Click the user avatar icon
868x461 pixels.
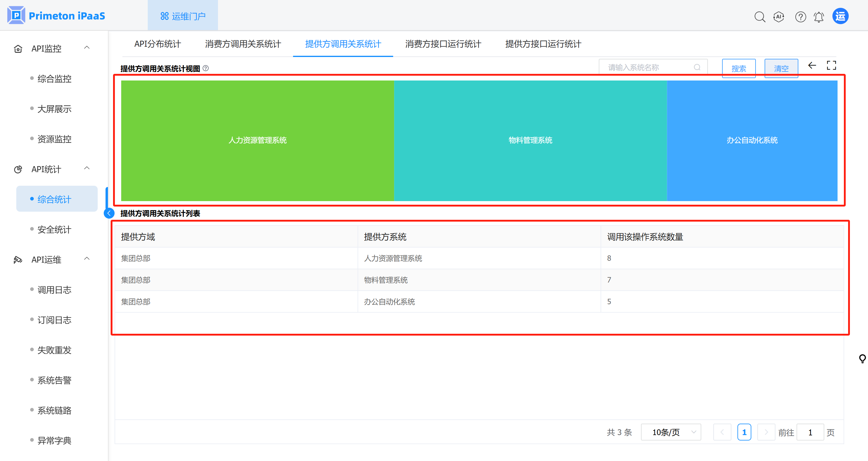click(840, 16)
